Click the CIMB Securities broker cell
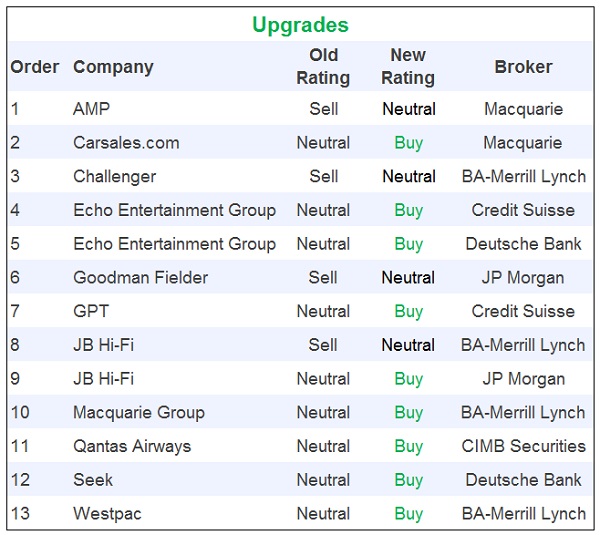This screenshot has width=600, height=535. pyautogui.click(x=523, y=447)
